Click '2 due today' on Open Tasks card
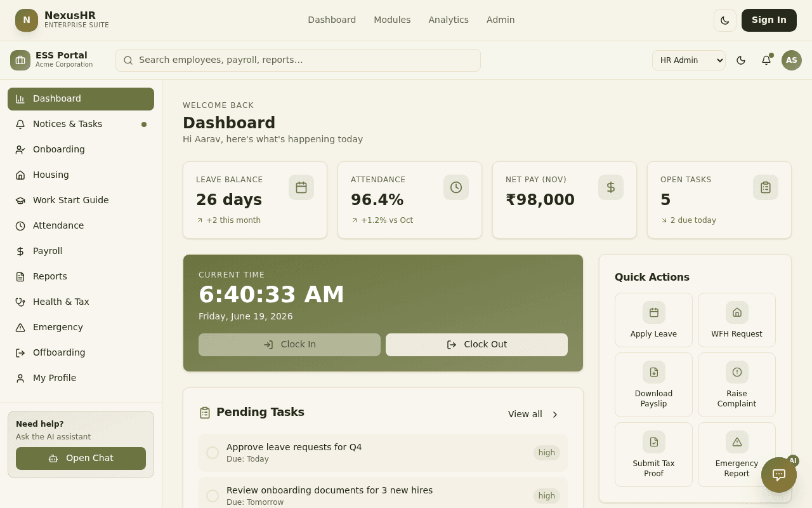Image resolution: width=812 pixels, height=508 pixels. tap(693, 220)
